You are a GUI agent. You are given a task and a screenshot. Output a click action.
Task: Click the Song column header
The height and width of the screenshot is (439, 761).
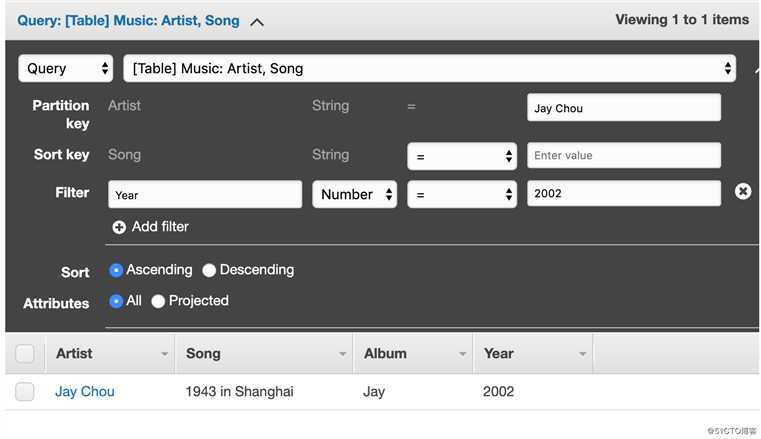click(x=264, y=354)
